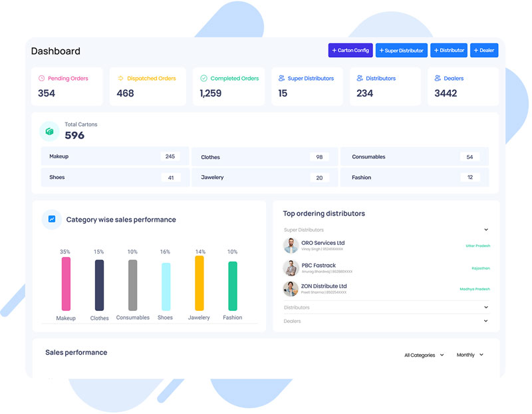Click the Dealer button

click(x=484, y=50)
